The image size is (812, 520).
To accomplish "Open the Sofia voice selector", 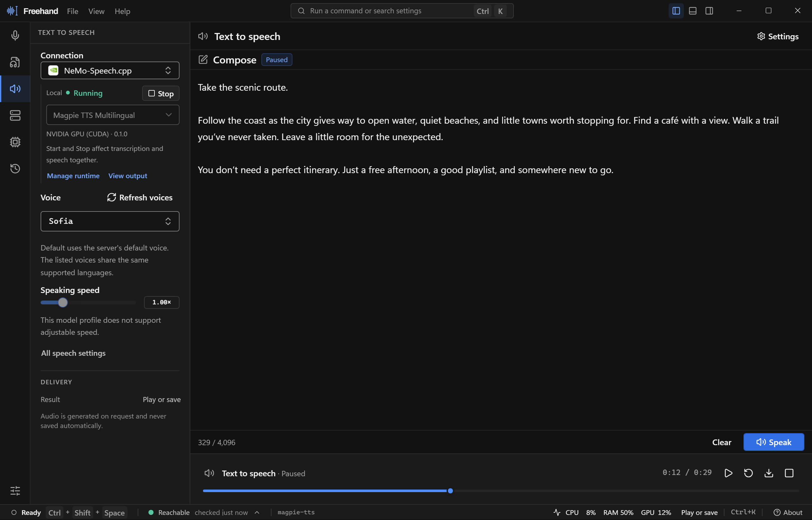I will [110, 221].
